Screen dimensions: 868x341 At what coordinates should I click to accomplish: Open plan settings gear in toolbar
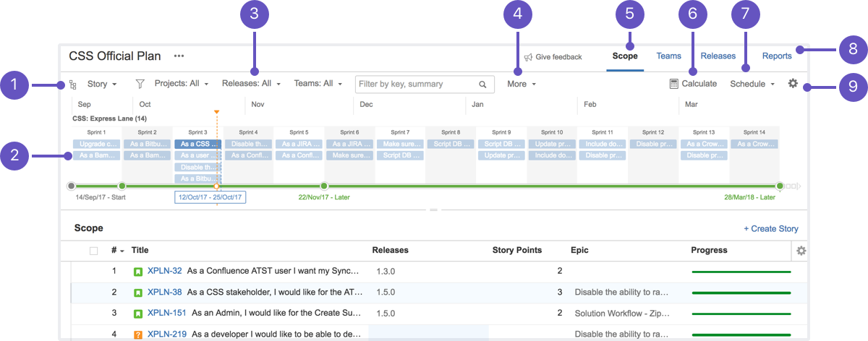click(793, 83)
